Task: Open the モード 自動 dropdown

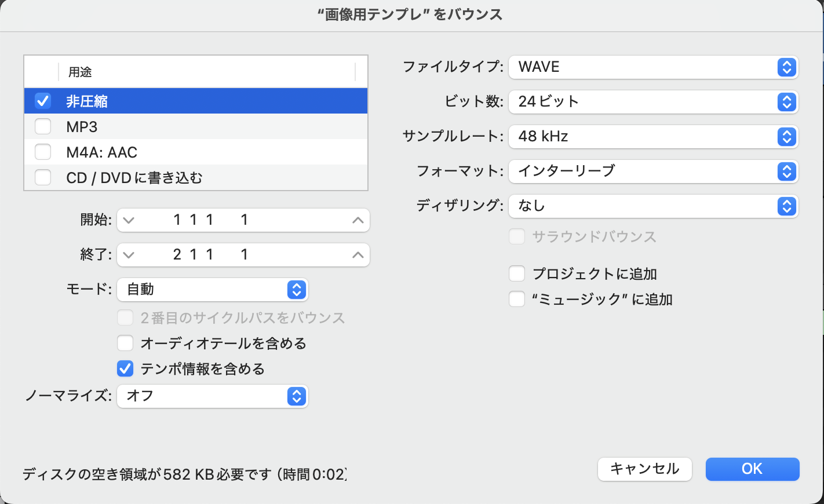Action: click(x=213, y=290)
